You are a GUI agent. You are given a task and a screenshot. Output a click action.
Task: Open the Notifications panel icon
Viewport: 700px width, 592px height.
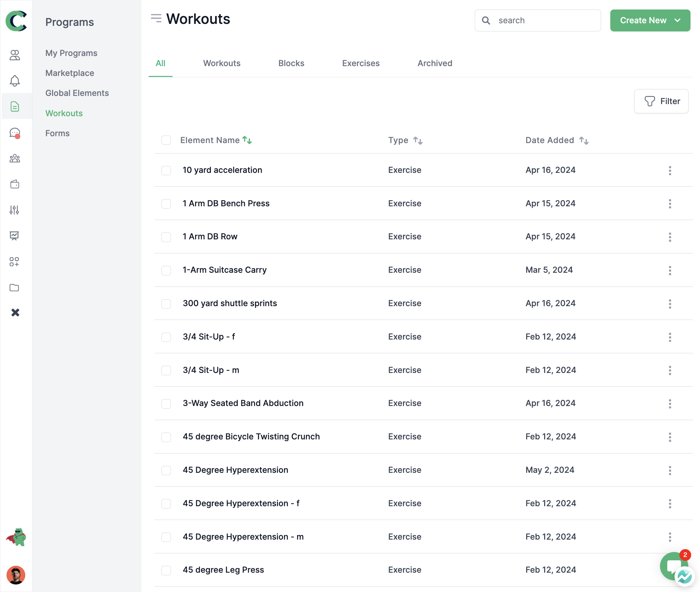[16, 81]
